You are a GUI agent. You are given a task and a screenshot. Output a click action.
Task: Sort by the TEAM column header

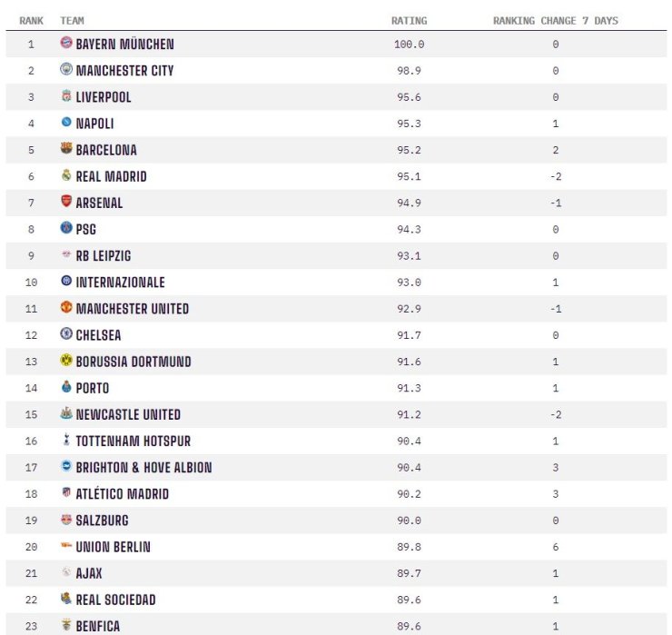[x=72, y=21]
